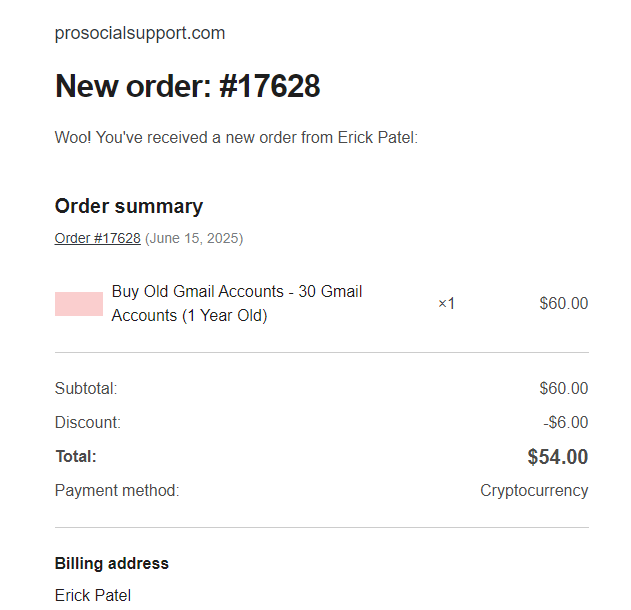
Task: Select the 'New order: #17628' heading
Action: click(x=188, y=86)
